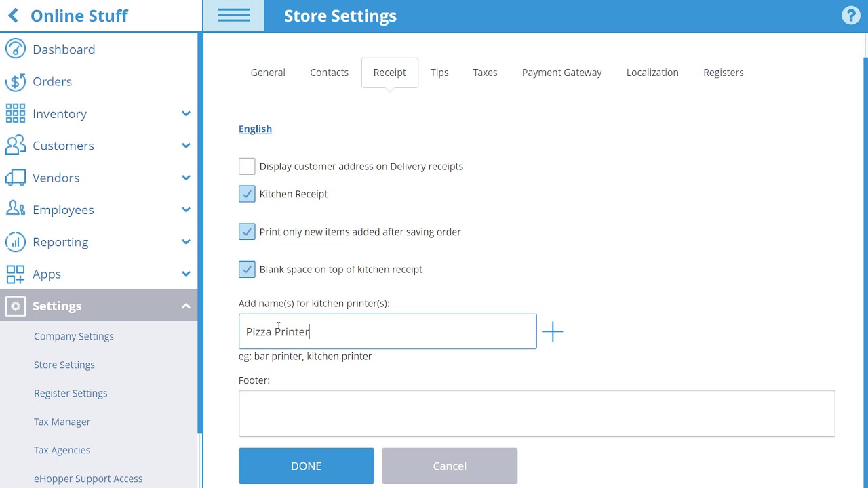
Task: Open the Payment Gateway tab
Action: pyautogui.click(x=562, y=73)
